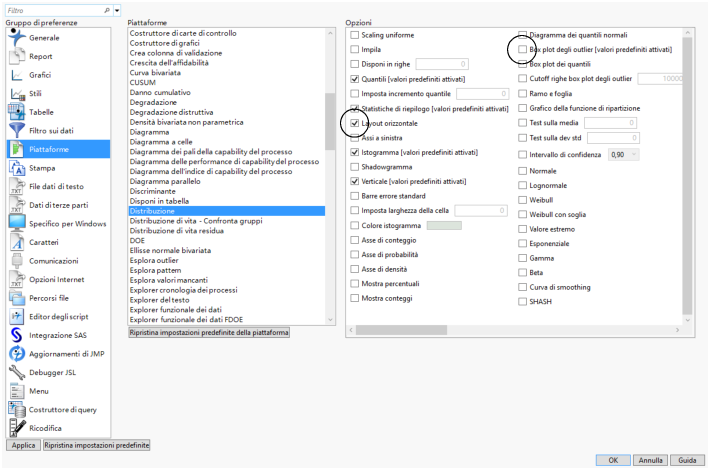The height and width of the screenshot is (470, 710).
Task: Click the Colore istogramma color swatch
Action: pyautogui.click(x=444, y=225)
